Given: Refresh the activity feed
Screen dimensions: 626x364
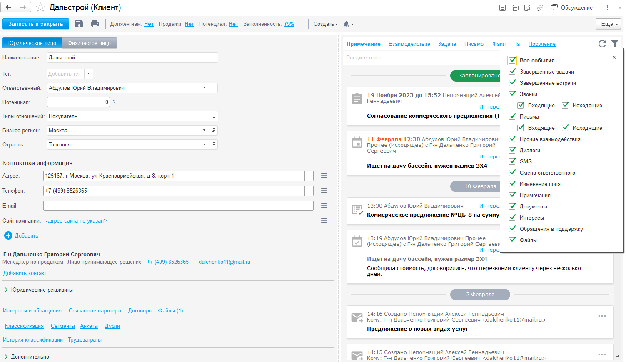Looking at the screenshot, I should point(602,44).
